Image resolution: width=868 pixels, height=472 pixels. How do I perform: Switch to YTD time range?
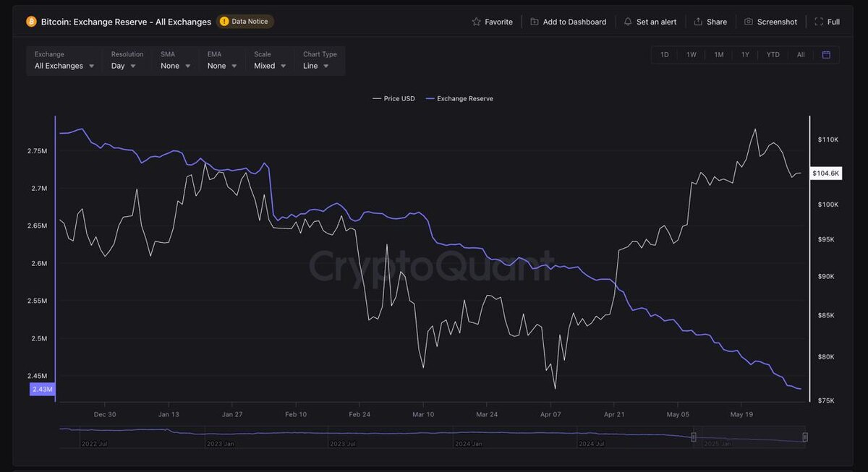(773, 55)
